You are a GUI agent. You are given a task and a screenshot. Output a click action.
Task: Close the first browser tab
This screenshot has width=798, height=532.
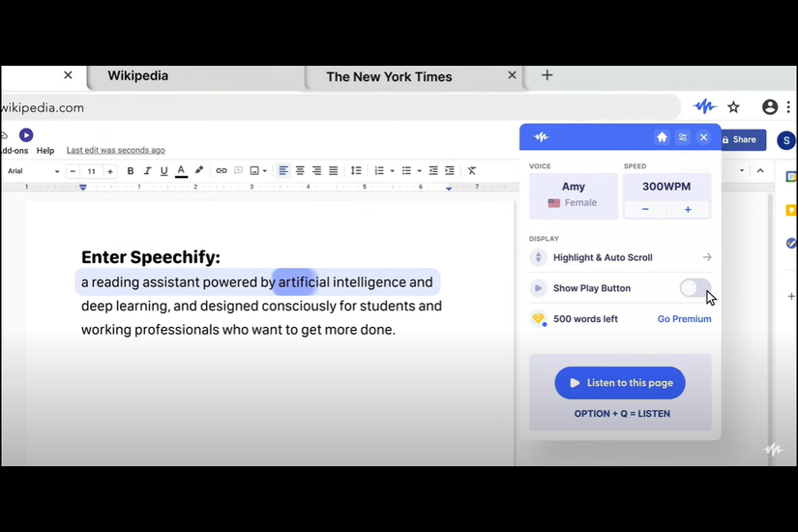(x=68, y=75)
